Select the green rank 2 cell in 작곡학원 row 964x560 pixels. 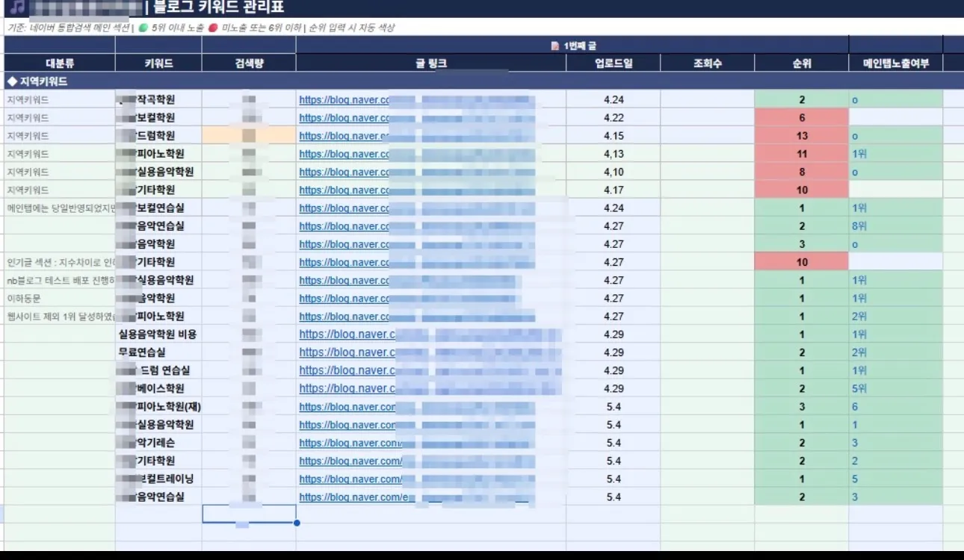pyautogui.click(x=802, y=99)
